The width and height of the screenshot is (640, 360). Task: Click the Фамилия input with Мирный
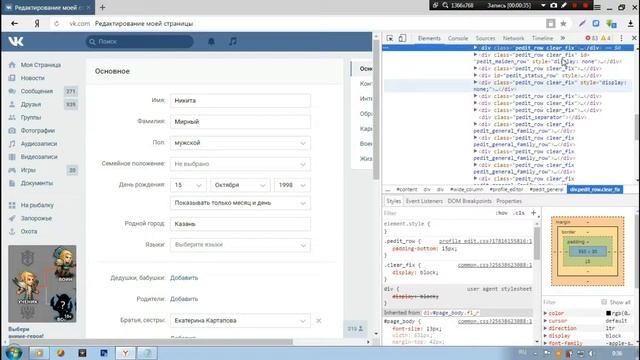(x=240, y=122)
